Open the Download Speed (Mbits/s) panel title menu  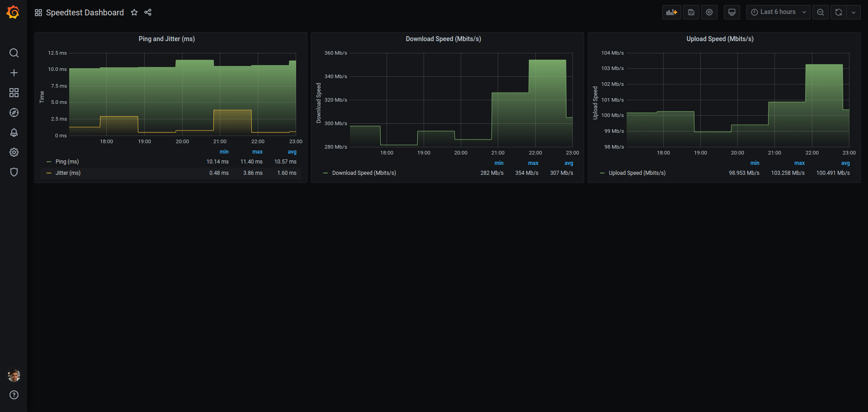(x=443, y=39)
